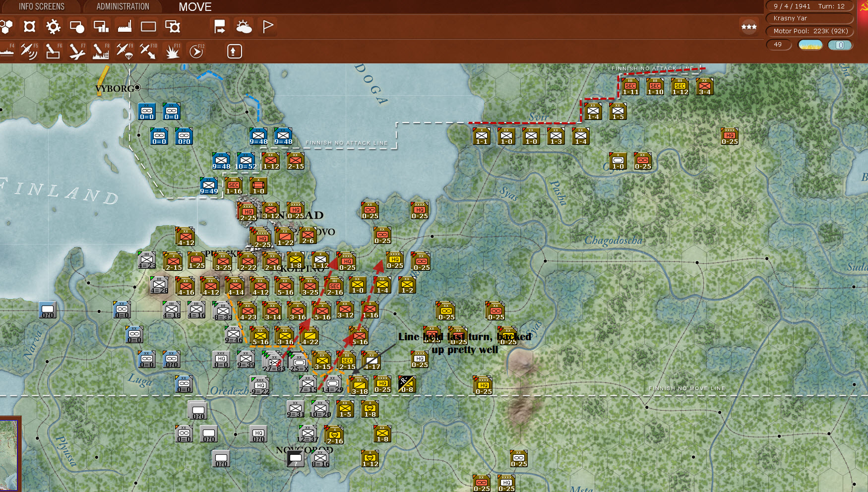Select the Soviet unit labeled 3-4
Viewport: 868px width, 492px height.
tap(705, 87)
